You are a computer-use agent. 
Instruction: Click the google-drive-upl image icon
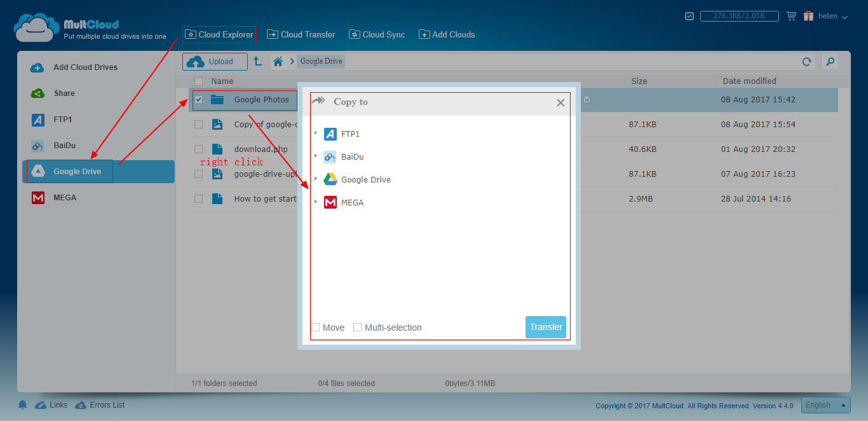pos(217,174)
